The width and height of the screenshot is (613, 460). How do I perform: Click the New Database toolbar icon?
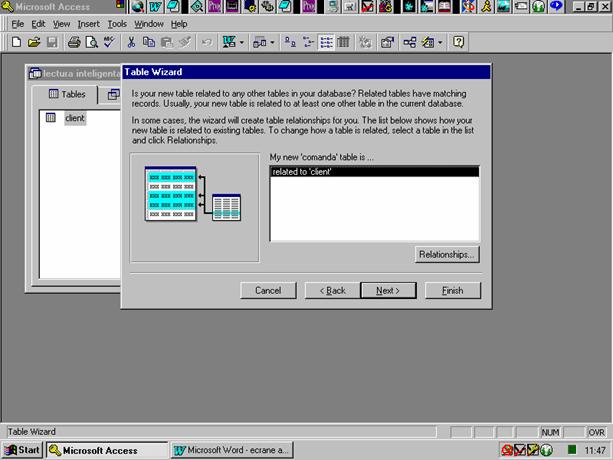17,42
